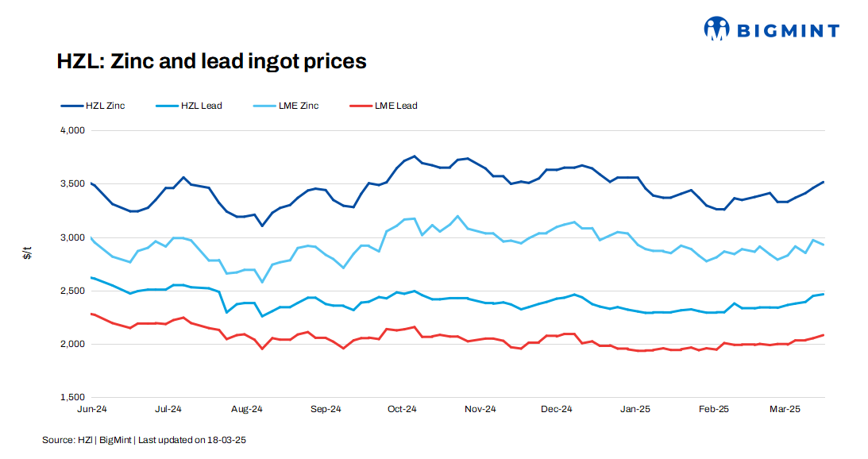
Task: Click the 4,000 y-axis label
Action: click(73, 130)
